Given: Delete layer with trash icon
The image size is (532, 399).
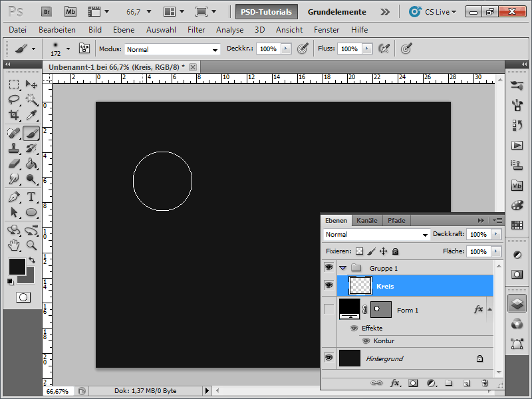Looking at the screenshot, I should click(485, 383).
